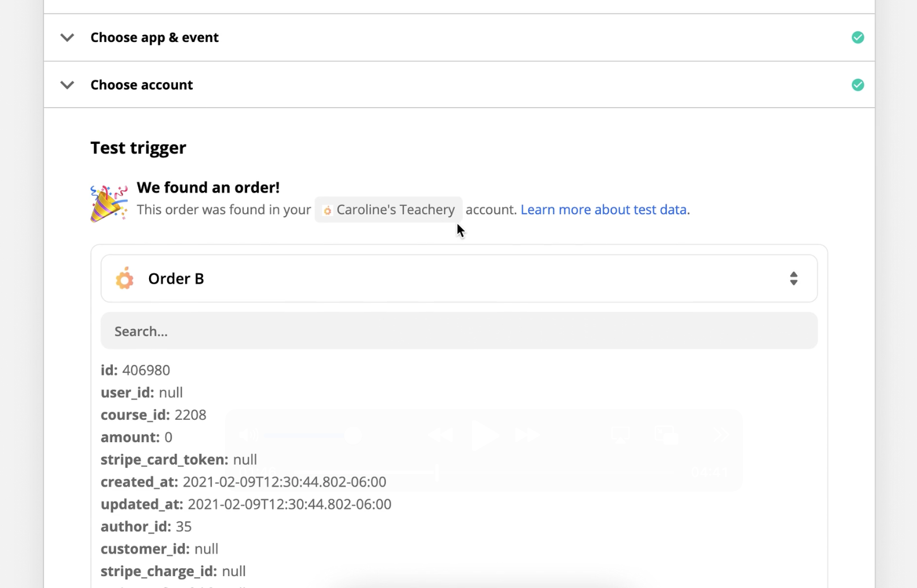Click the fast-forward icon on video overlay

point(527,435)
